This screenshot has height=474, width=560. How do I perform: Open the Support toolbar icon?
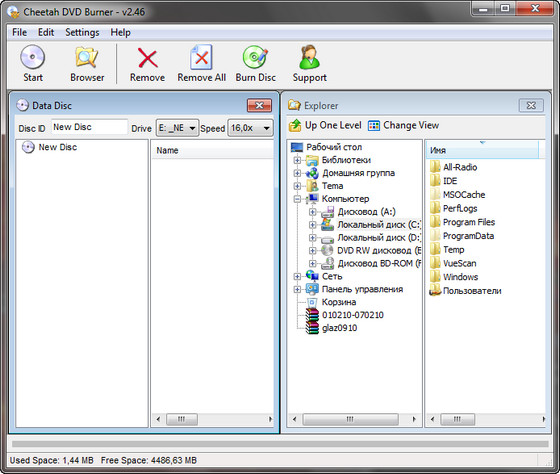(x=309, y=57)
